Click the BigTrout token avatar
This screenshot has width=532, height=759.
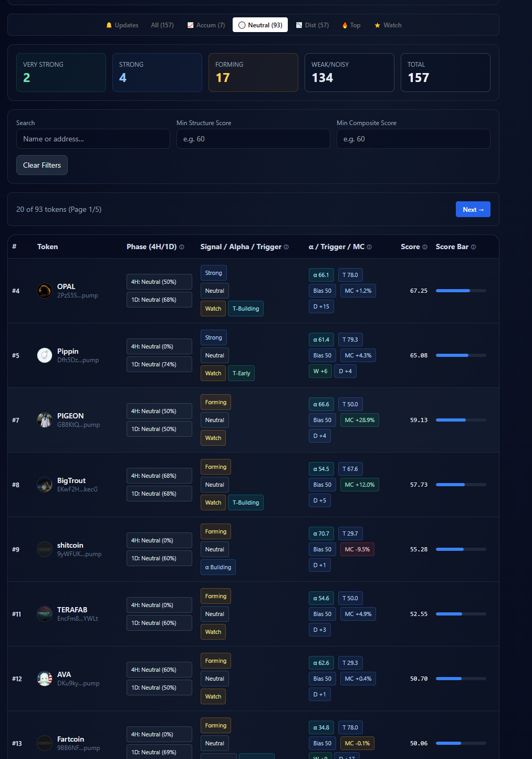45,485
